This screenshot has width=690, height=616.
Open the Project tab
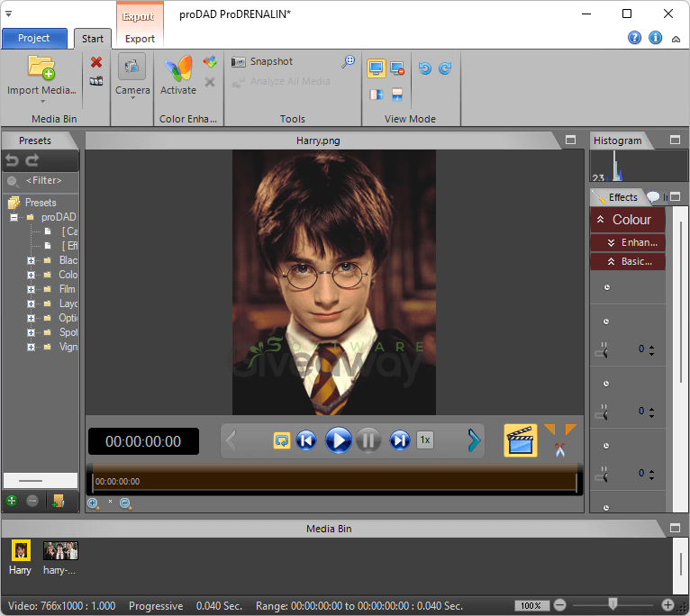point(34,39)
